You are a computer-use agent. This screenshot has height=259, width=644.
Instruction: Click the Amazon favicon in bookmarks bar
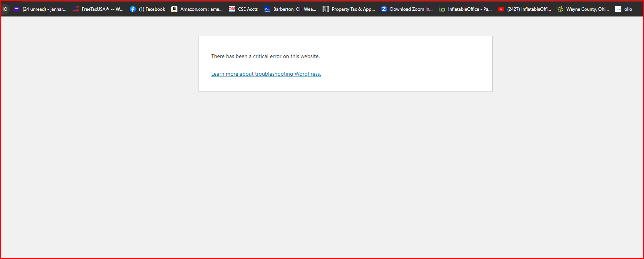point(174,9)
